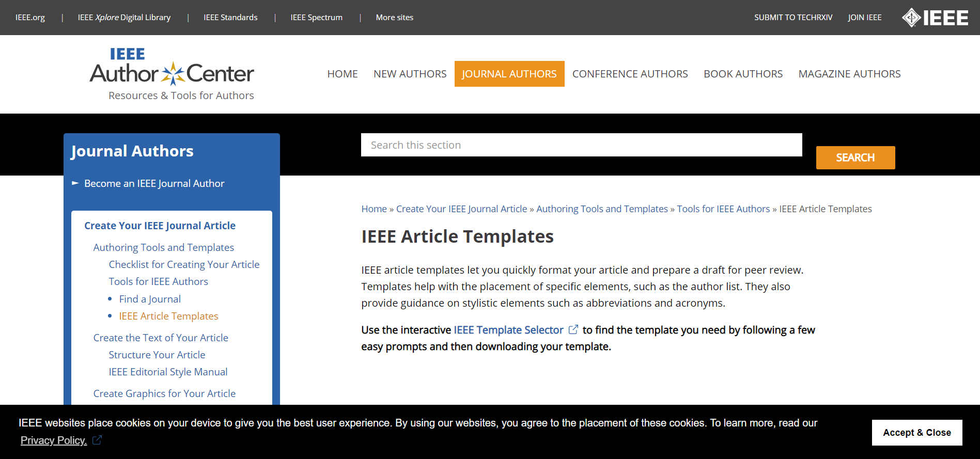980x459 pixels.
Task: Click external link icon beside Template Selector
Action: click(573, 329)
